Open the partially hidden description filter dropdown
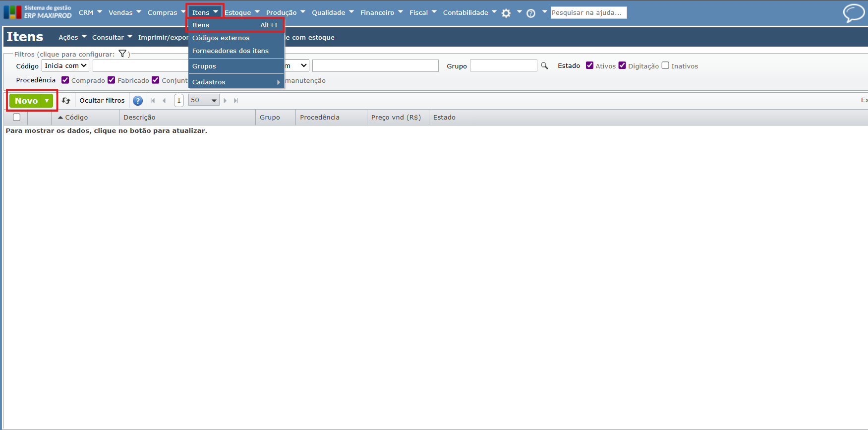 (x=297, y=65)
